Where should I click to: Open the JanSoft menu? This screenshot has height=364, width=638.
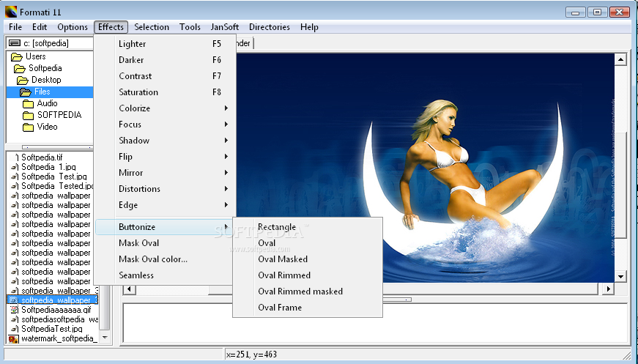pyautogui.click(x=225, y=27)
